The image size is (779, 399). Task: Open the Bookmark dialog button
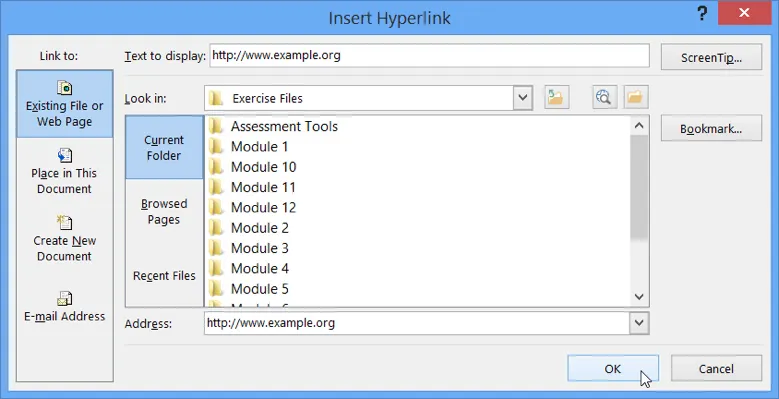click(711, 129)
